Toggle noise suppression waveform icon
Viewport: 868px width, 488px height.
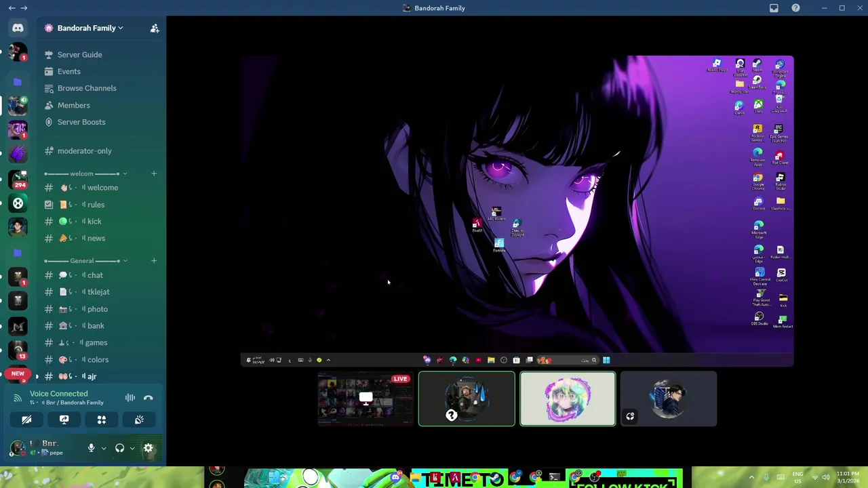tap(130, 398)
